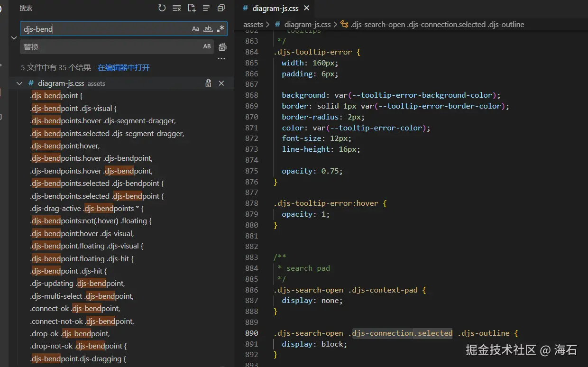Click the Refresh search results icon
The width and height of the screenshot is (588, 367).
pos(162,8)
